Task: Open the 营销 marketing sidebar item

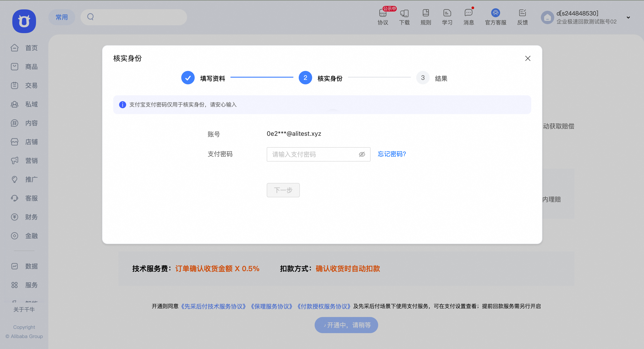Action: coord(24,160)
